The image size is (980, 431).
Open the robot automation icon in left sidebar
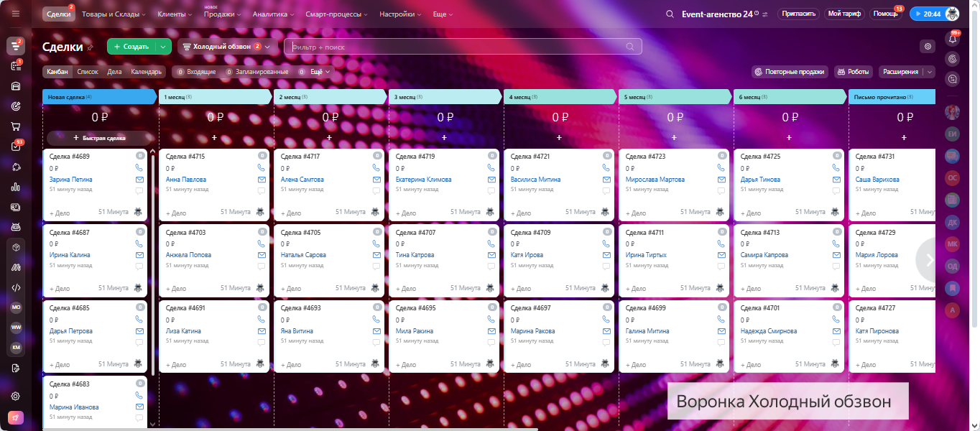(x=16, y=227)
